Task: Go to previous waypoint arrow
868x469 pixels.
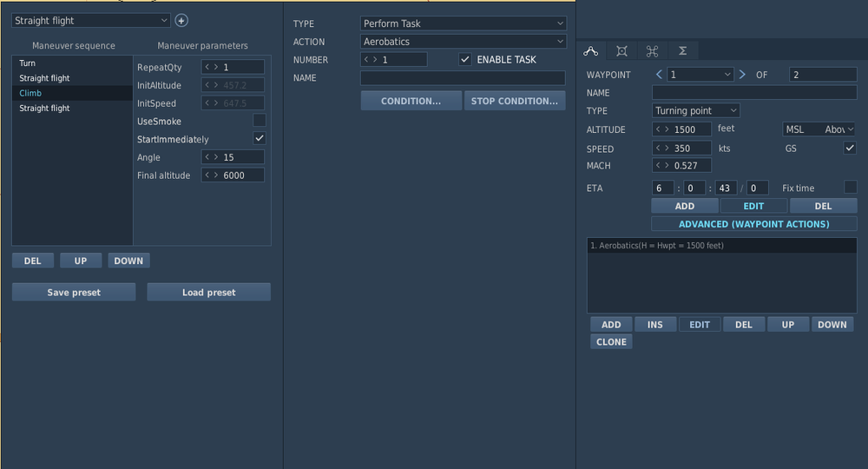Action: click(659, 74)
